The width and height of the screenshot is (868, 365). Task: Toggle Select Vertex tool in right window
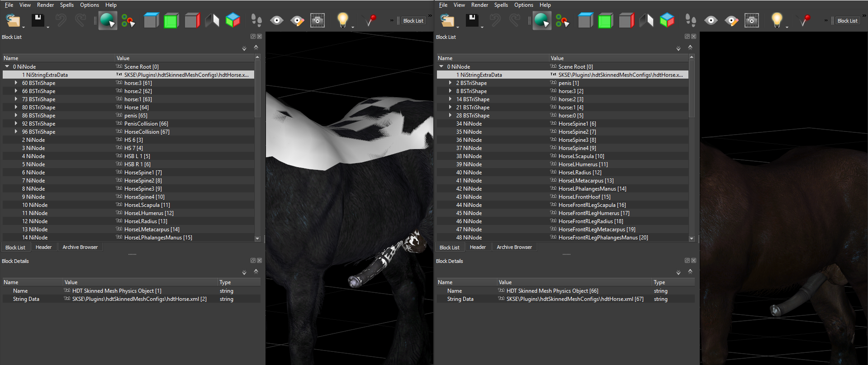(x=562, y=20)
